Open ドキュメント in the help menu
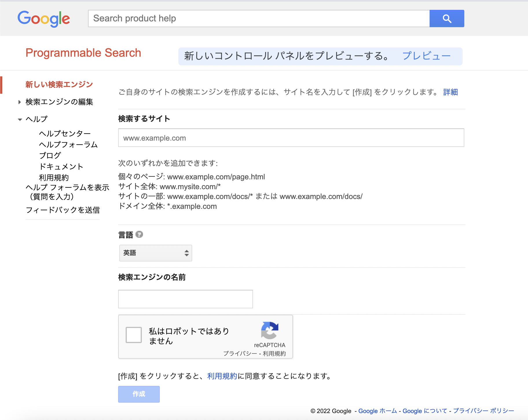This screenshot has height=420, width=528. pyautogui.click(x=61, y=166)
